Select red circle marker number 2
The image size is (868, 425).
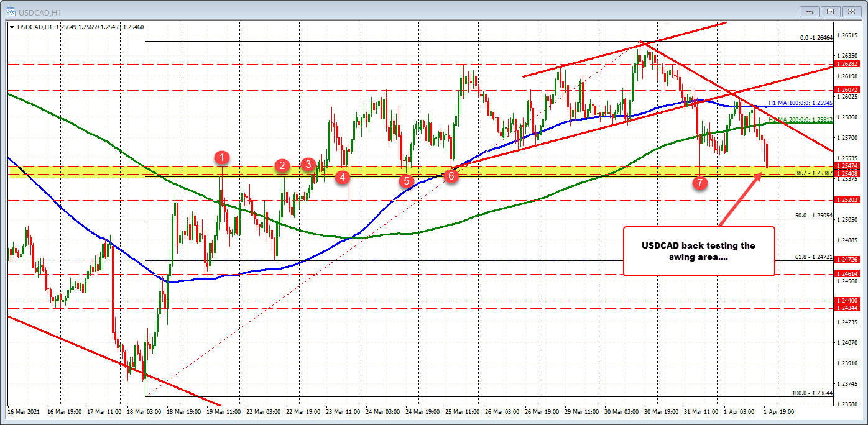282,165
